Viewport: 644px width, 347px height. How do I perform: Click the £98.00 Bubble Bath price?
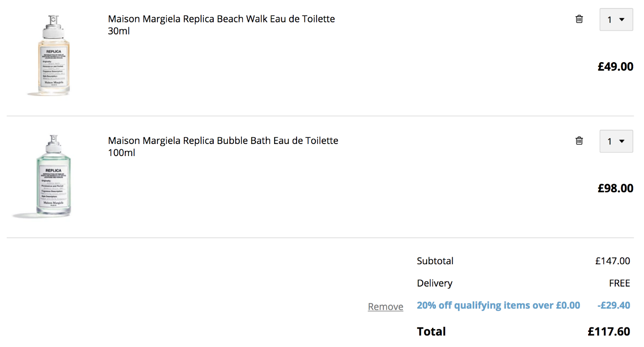pos(615,188)
